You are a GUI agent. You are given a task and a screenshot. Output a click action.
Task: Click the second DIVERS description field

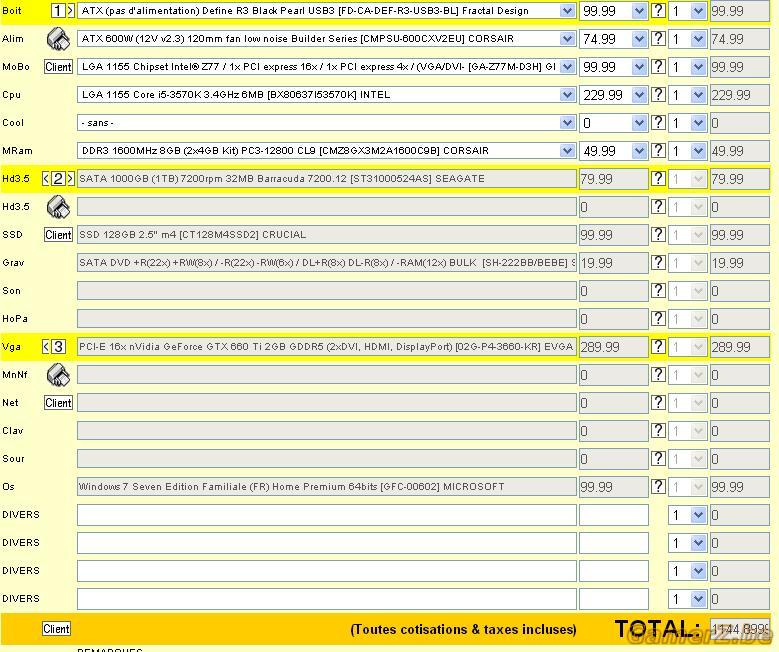326,543
